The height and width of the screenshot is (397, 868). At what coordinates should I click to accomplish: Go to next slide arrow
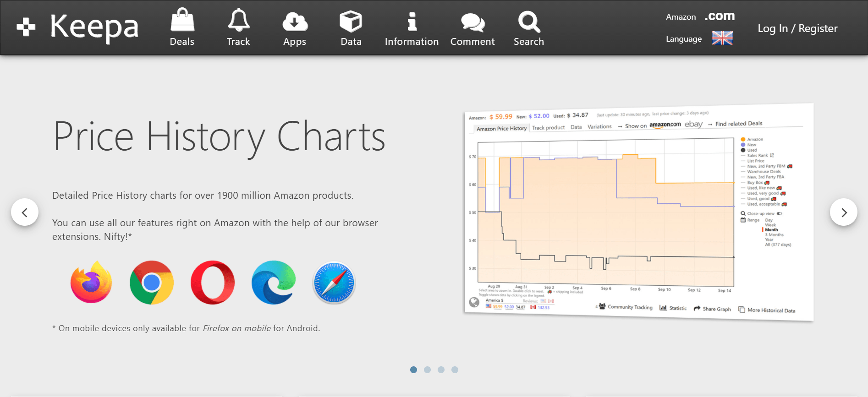click(x=844, y=212)
